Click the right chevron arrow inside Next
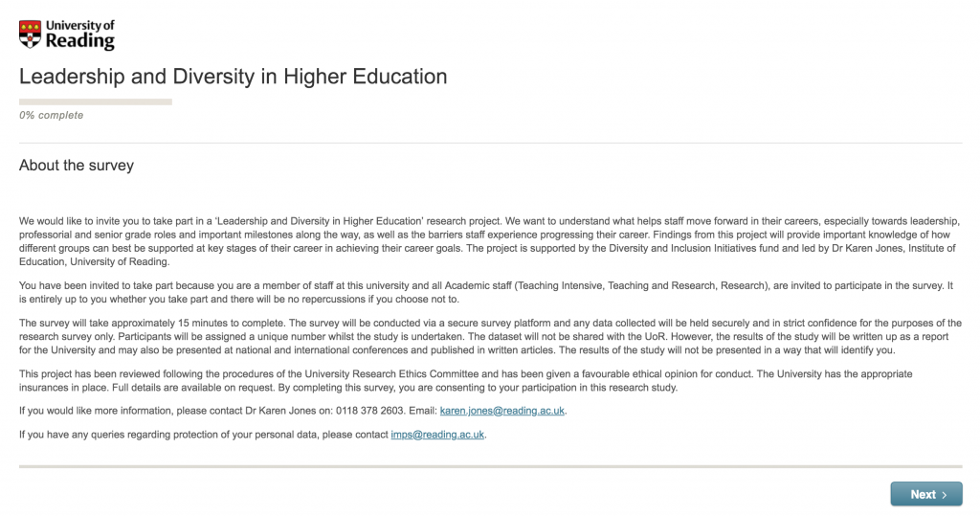This screenshot has height=516, width=980. [x=945, y=495]
